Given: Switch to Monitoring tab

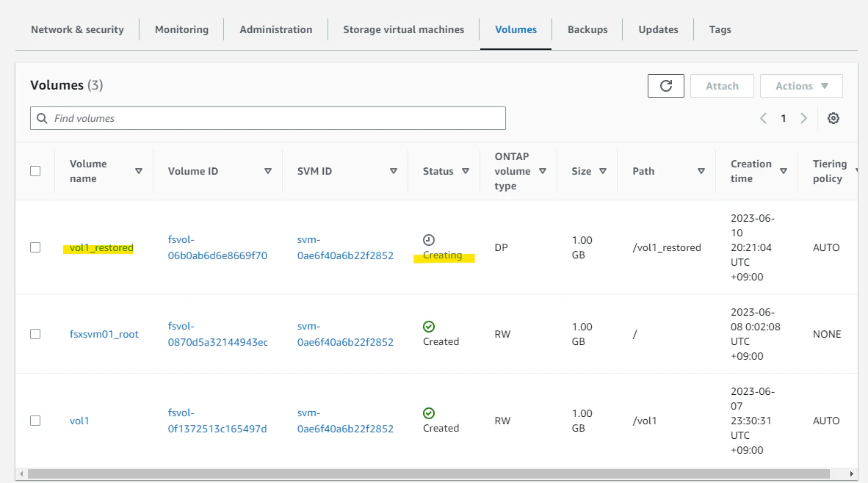Looking at the screenshot, I should pyautogui.click(x=181, y=29).
